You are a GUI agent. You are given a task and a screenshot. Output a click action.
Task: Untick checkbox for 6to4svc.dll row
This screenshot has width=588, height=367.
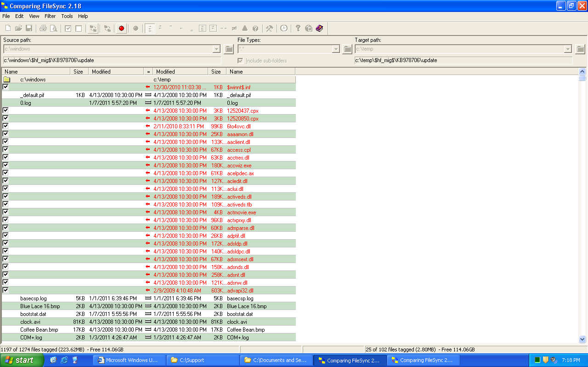pos(6,126)
